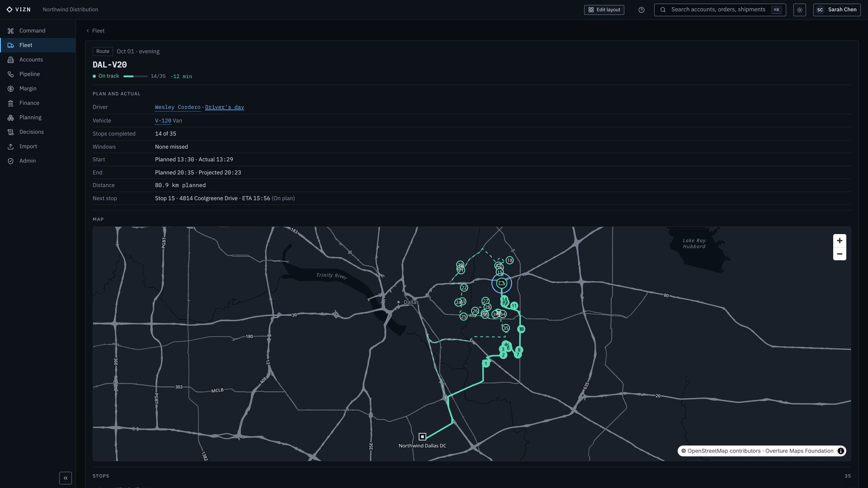Click the Admin shield icon
The image size is (868, 488).
click(x=10, y=161)
